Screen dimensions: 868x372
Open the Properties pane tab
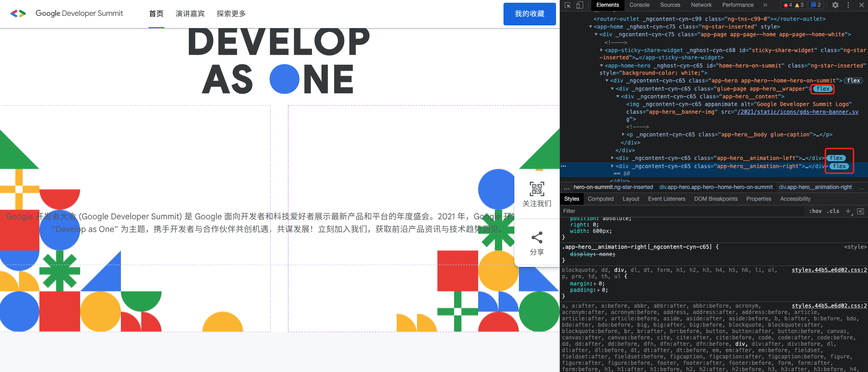coord(758,199)
